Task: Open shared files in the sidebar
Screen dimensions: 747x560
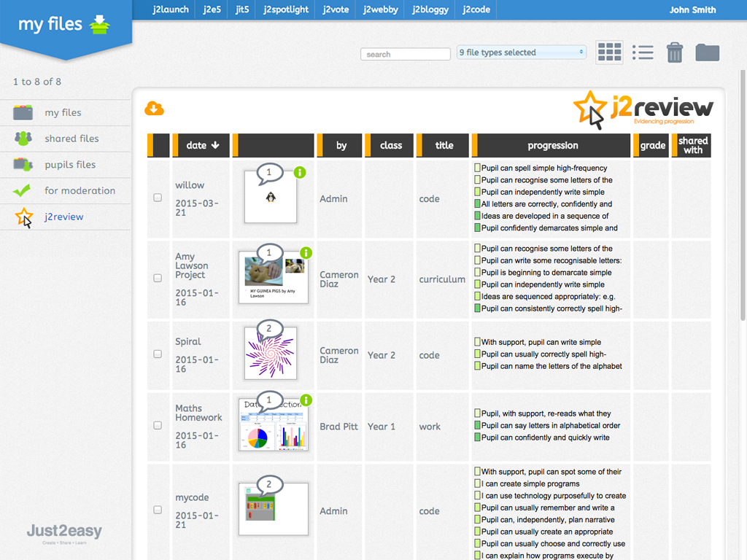Action: coord(71,139)
